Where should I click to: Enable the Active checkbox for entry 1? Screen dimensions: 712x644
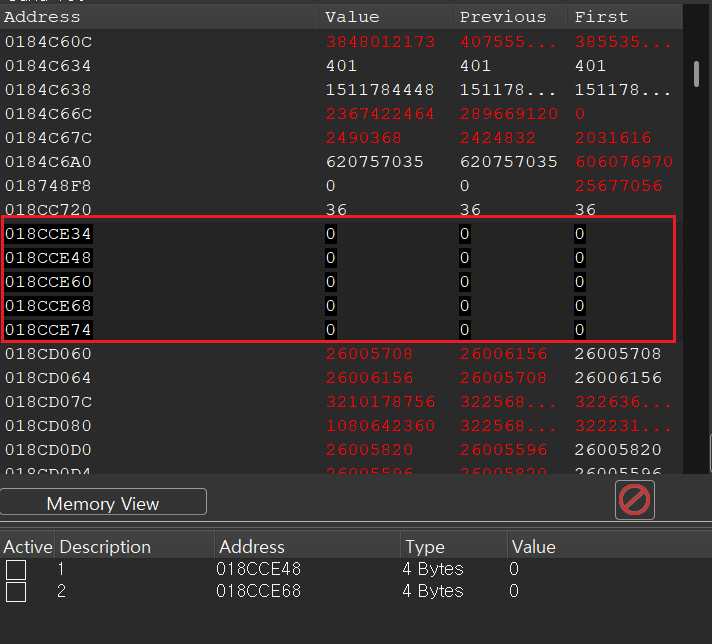[x=16, y=569]
